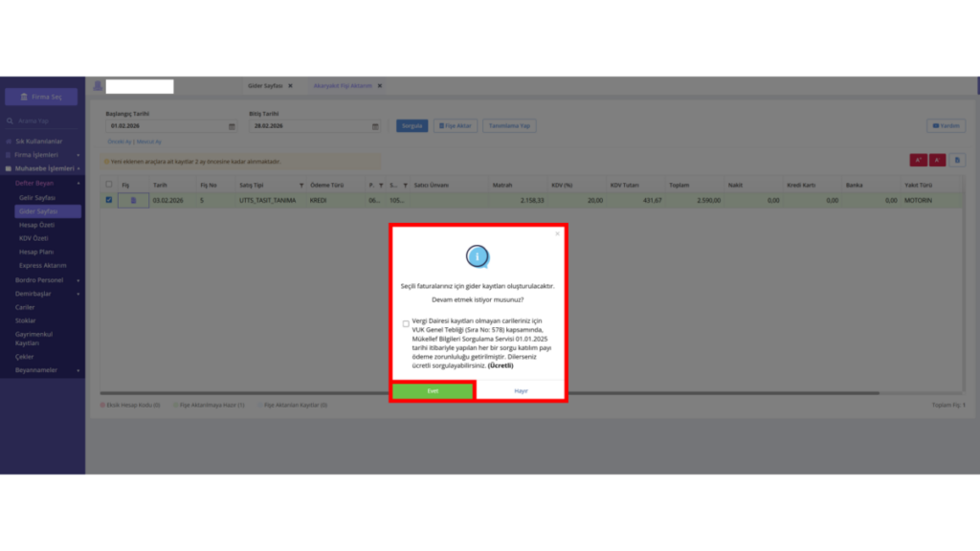This screenshot has height=551, width=980.
Task: Open Express Aktarım in the sidebar
Action: (x=42, y=266)
